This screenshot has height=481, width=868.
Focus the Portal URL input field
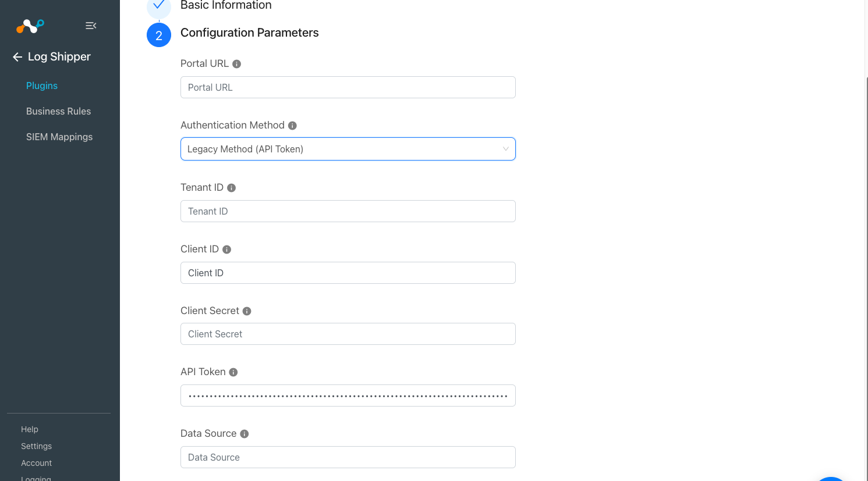pos(348,87)
